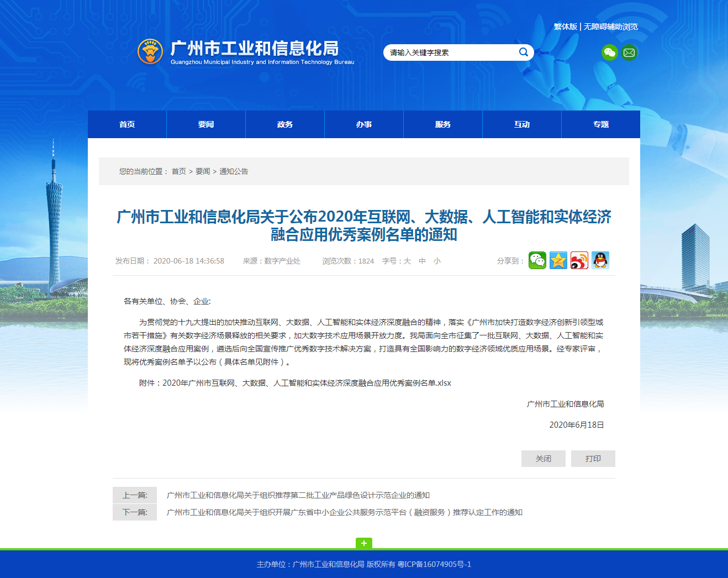Open the 办事 navigation tab
Viewport: 728px width, 578px height.
pyautogui.click(x=364, y=124)
